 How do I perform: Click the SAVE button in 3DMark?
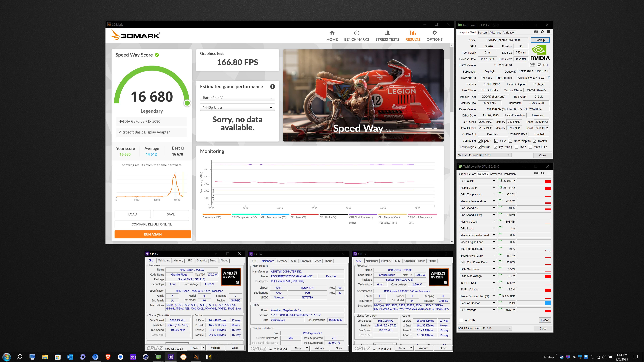click(x=171, y=214)
